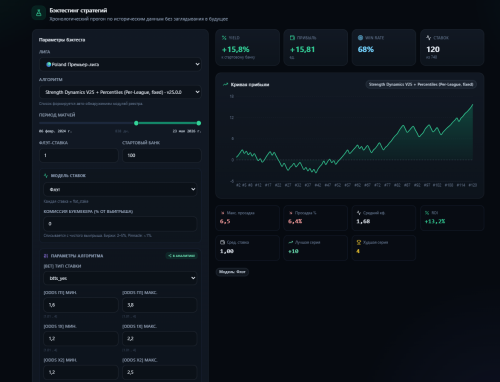
Task: Click the 1,68 average odds value
Action: point(363,221)
